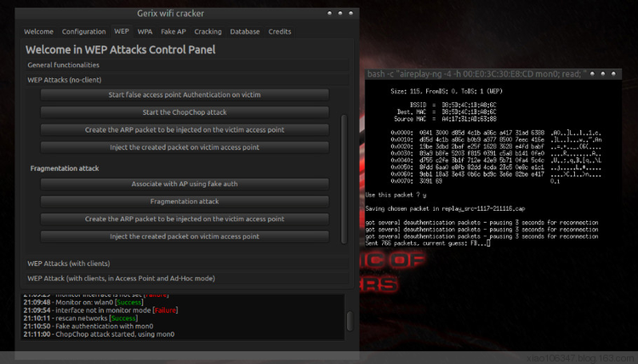Create ARP packet under no-client ChopChop section
The image size is (638, 364).
click(185, 130)
